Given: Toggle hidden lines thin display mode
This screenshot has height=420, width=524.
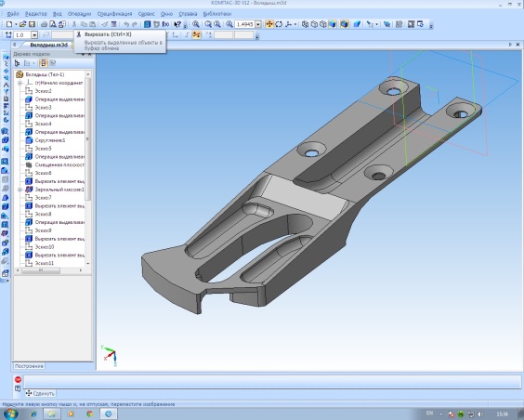Looking at the screenshot, I should click(x=323, y=24).
